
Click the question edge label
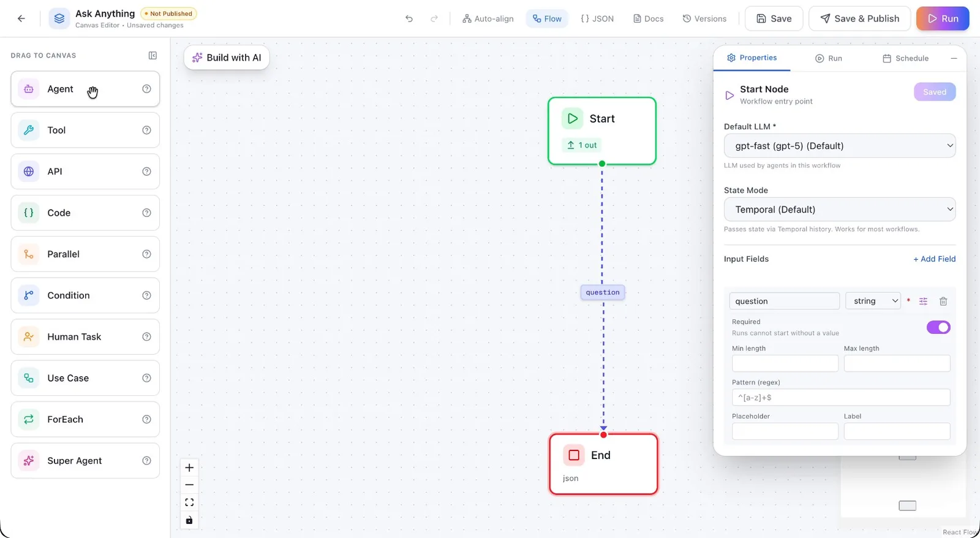click(603, 292)
